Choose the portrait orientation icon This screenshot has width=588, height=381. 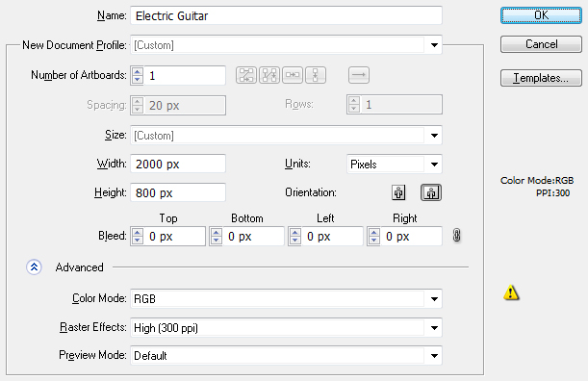(398, 192)
